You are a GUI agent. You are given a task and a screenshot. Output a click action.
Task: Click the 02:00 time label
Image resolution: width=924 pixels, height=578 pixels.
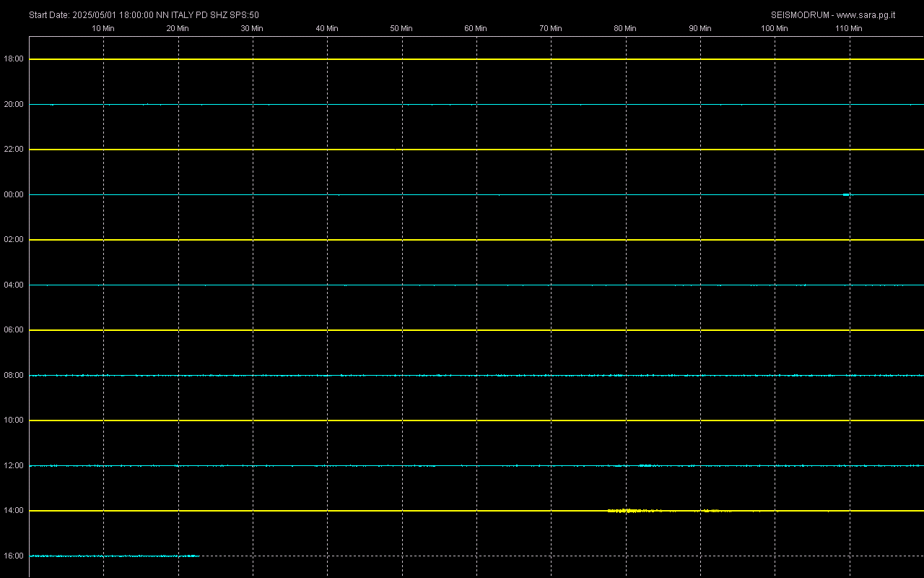click(14, 240)
